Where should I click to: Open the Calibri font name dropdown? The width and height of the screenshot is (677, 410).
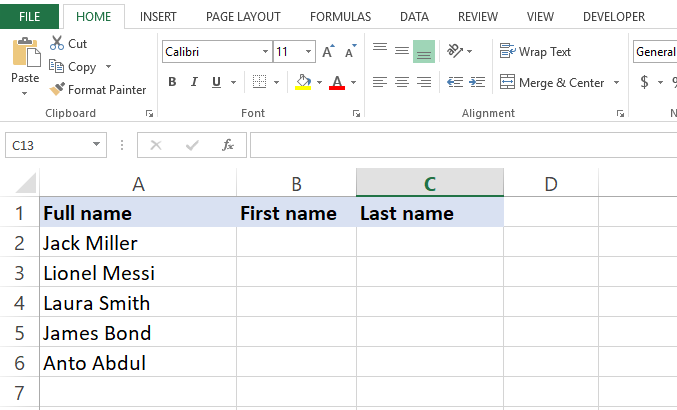[x=266, y=52]
